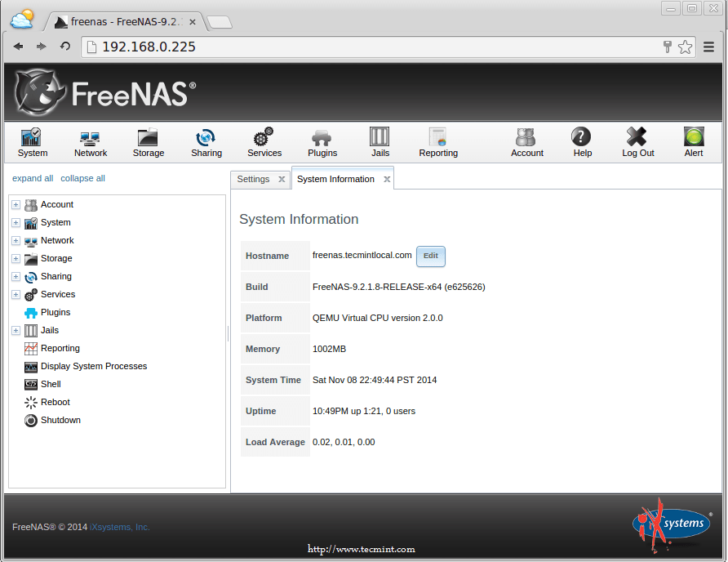The height and width of the screenshot is (562, 728).
Task: Expand the Network tree node
Action: point(16,241)
